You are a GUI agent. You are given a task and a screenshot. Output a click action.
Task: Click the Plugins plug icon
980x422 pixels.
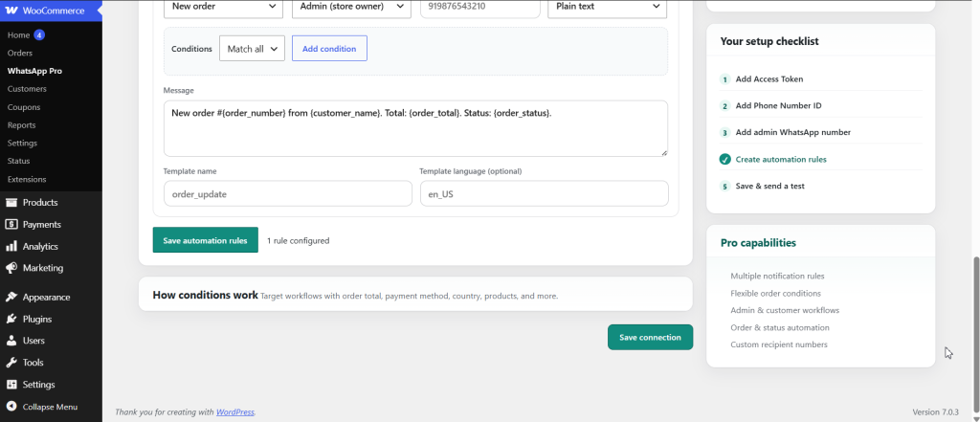[11, 319]
